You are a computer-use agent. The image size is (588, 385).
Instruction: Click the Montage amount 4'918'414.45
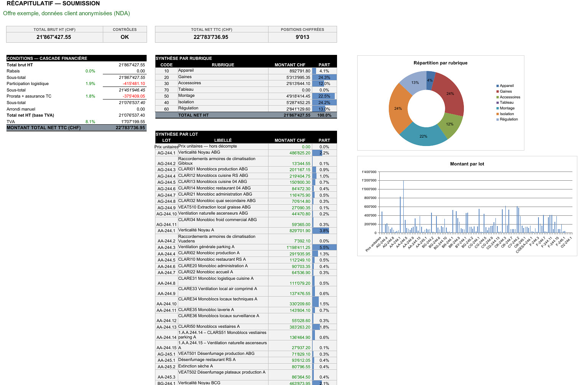(x=298, y=96)
